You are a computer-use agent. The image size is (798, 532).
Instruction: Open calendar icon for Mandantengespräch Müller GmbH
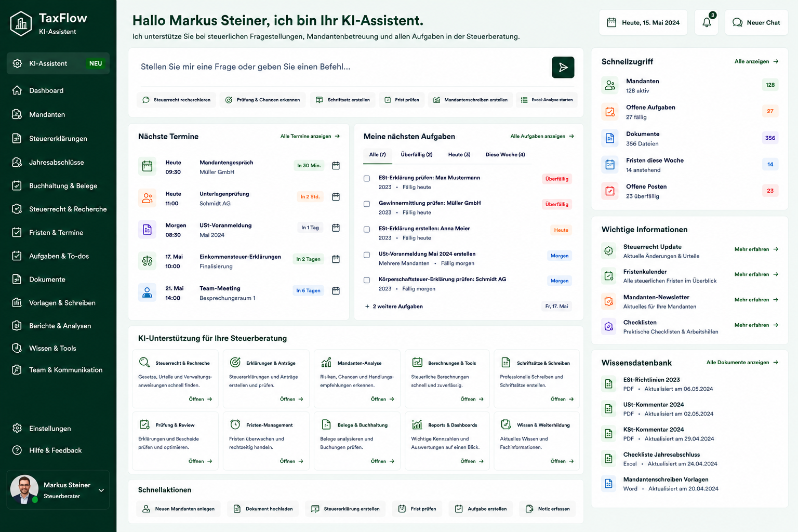(336, 166)
